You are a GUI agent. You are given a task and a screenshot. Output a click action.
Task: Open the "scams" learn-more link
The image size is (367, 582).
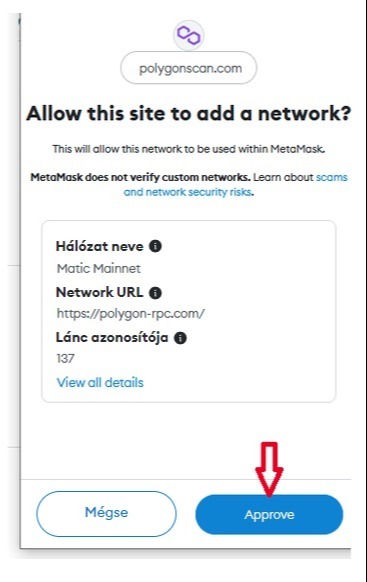coord(331,177)
